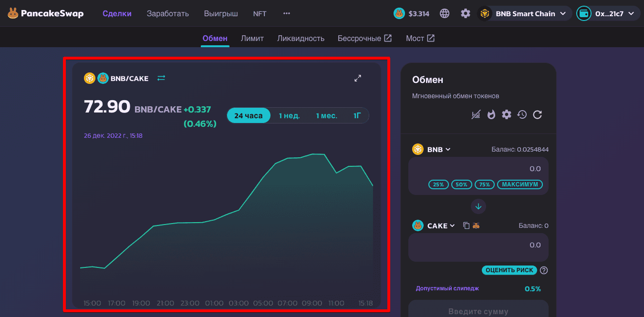Click the Допустимый слипедж label
The image size is (644, 317).
(447, 288)
